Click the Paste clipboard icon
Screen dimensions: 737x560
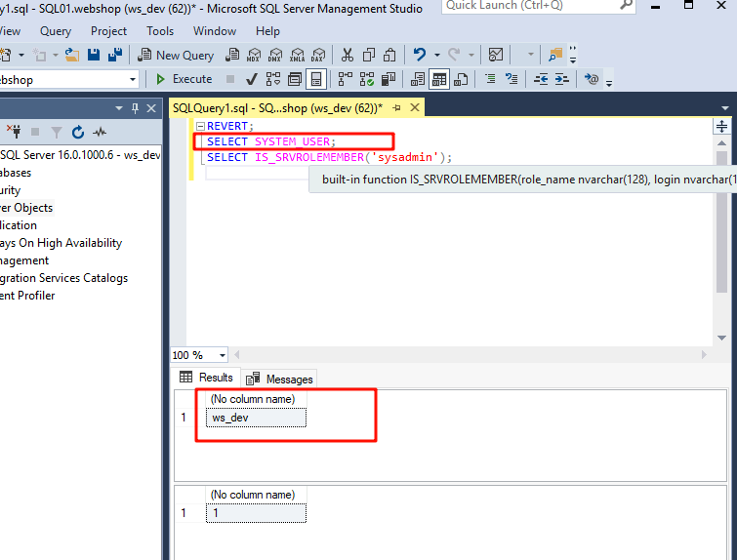[x=389, y=56]
